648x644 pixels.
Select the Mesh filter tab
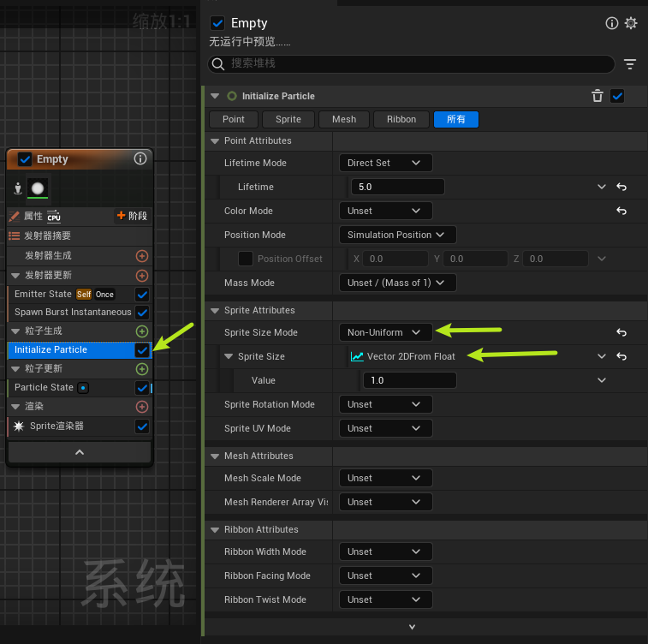point(344,119)
